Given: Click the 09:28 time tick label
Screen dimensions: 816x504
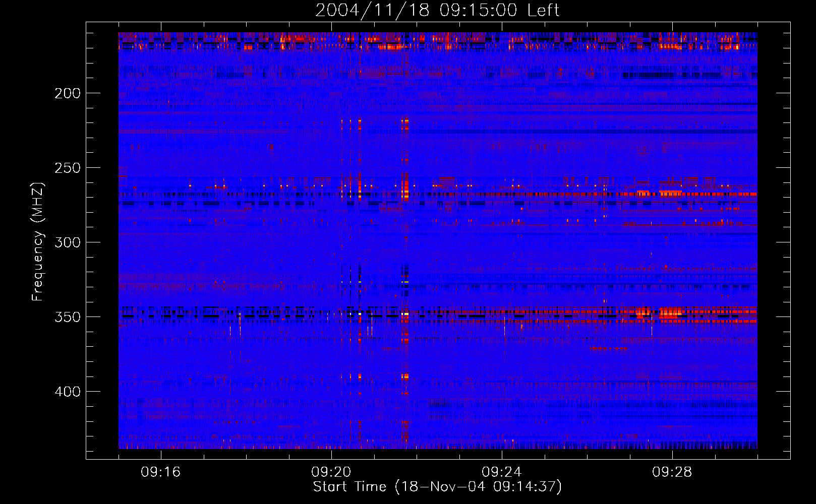Looking at the screenshot, I should pos(672,472).
